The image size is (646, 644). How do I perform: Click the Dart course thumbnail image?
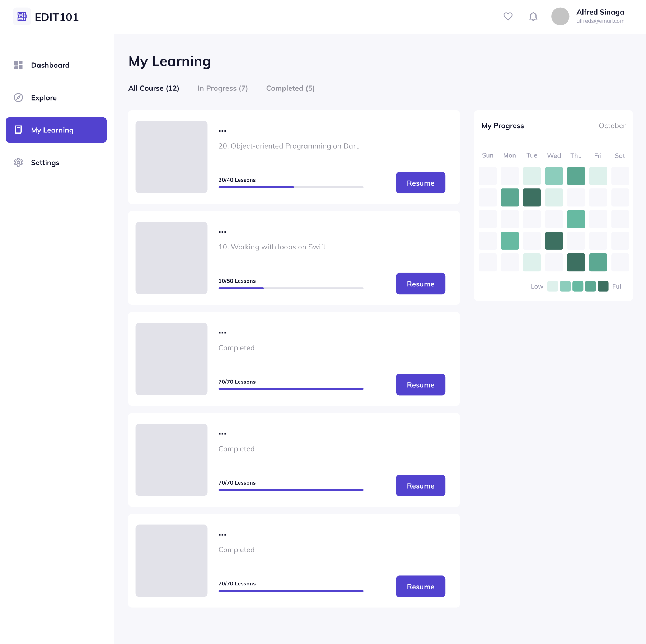[x=171, y=157]
